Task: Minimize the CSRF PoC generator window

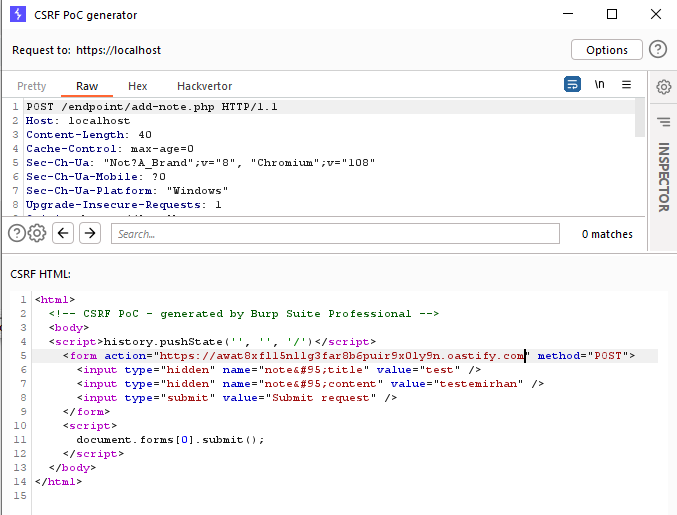Action: [x=568, y=14]
